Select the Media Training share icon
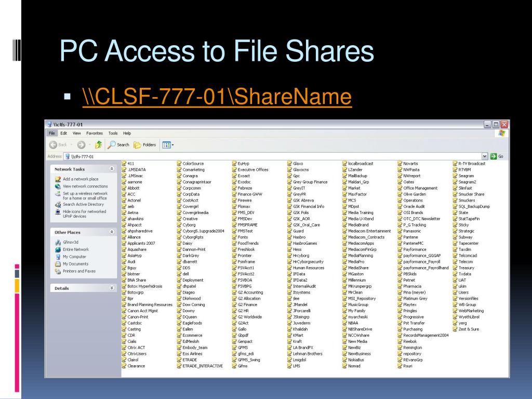 point(345,212)
